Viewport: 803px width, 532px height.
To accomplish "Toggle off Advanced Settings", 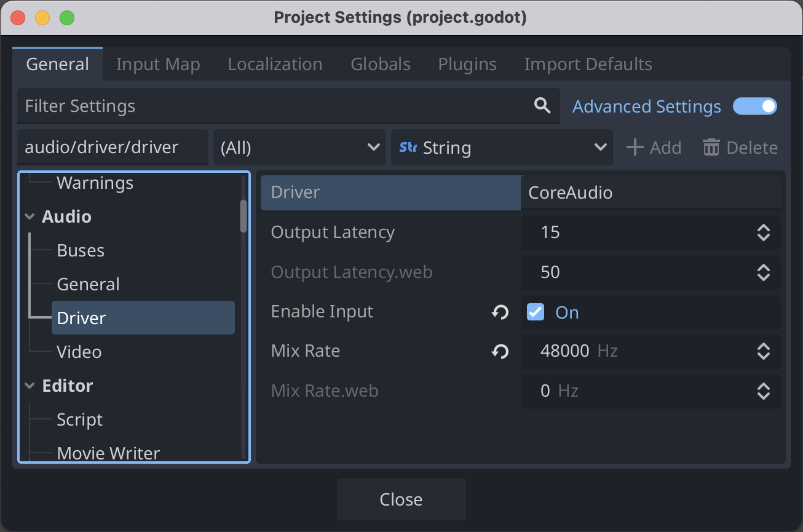I will [x=754, y=106].
